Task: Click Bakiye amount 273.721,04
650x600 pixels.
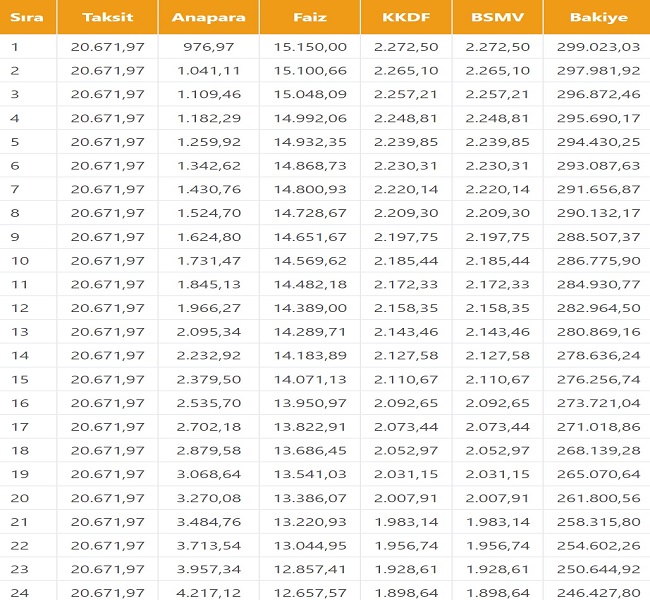Action: point(598,403)
